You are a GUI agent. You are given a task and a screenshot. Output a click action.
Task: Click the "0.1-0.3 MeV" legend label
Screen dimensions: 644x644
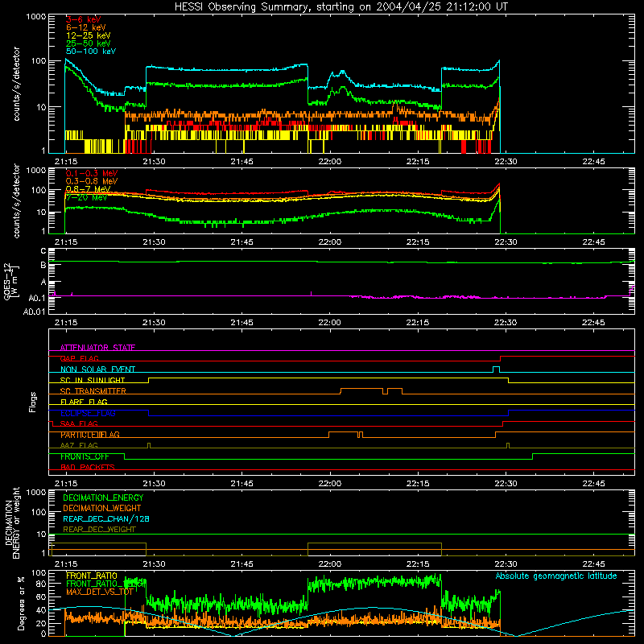(x=92, y=173)
